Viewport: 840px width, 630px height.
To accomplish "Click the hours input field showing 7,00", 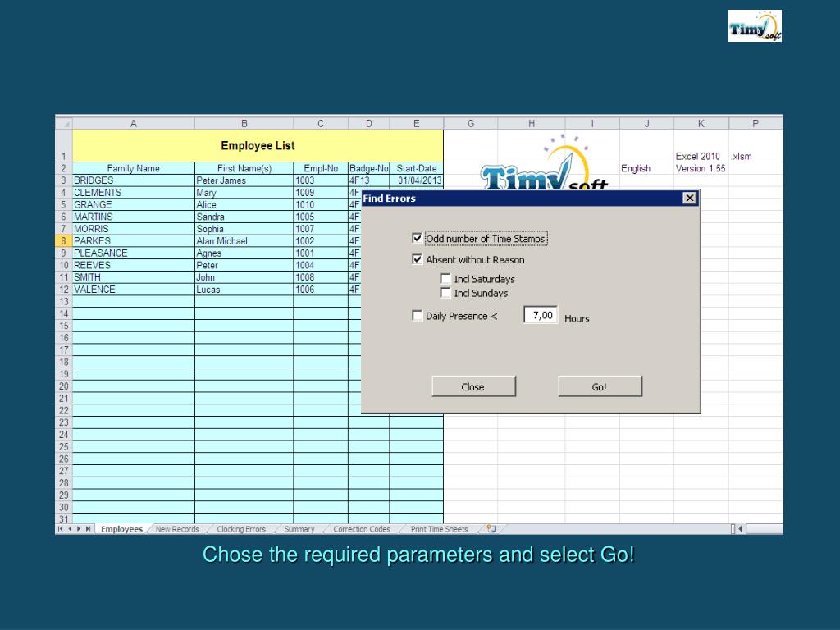I will click(x=541, y=315).
